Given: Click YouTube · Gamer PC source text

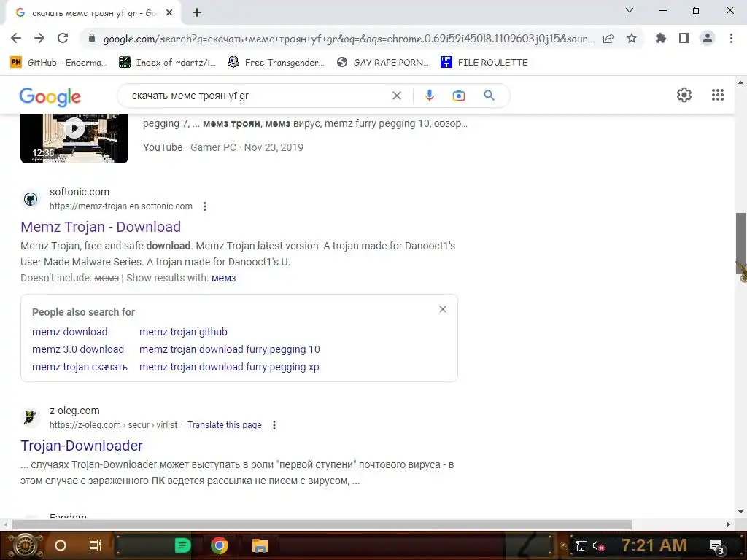Looking at the screenshot, I should [x=190, y=147].
